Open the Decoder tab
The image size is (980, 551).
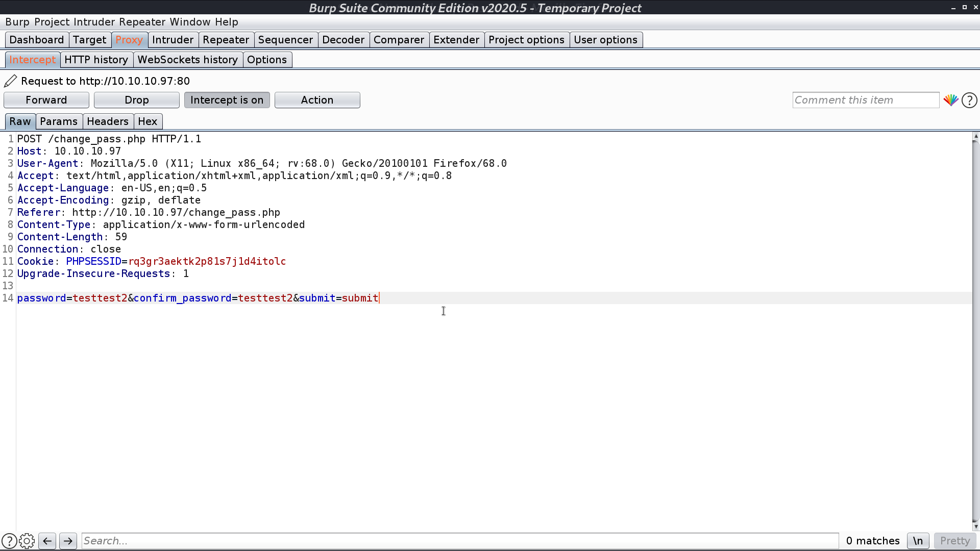point(343,40)
